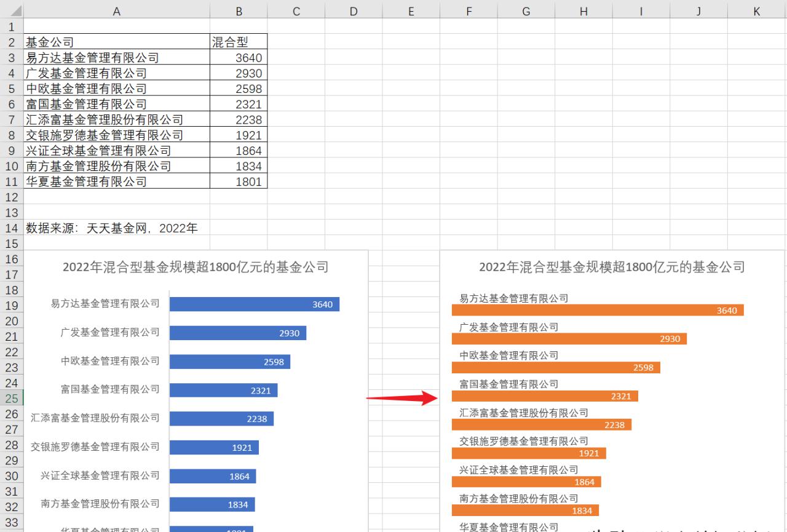Click the blue bar labeled 3640
787x532 pixels.
pos(255,304)
